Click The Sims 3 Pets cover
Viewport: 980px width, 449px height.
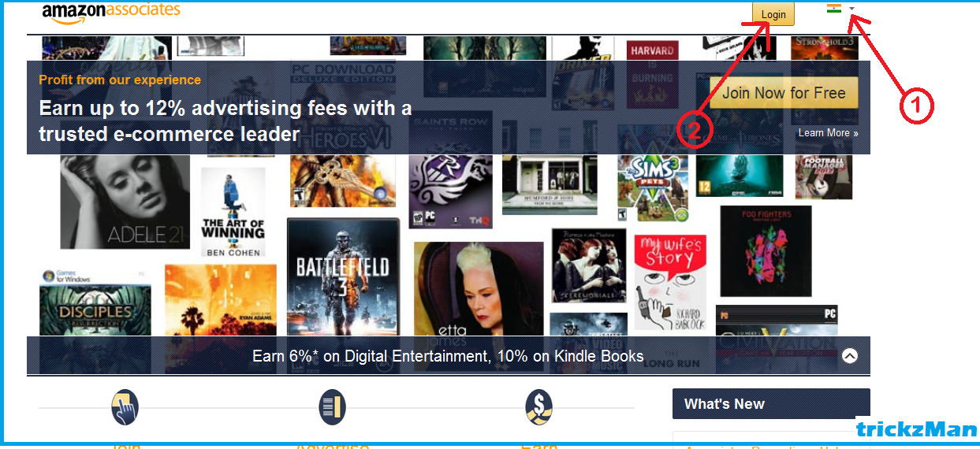point(653,188)
